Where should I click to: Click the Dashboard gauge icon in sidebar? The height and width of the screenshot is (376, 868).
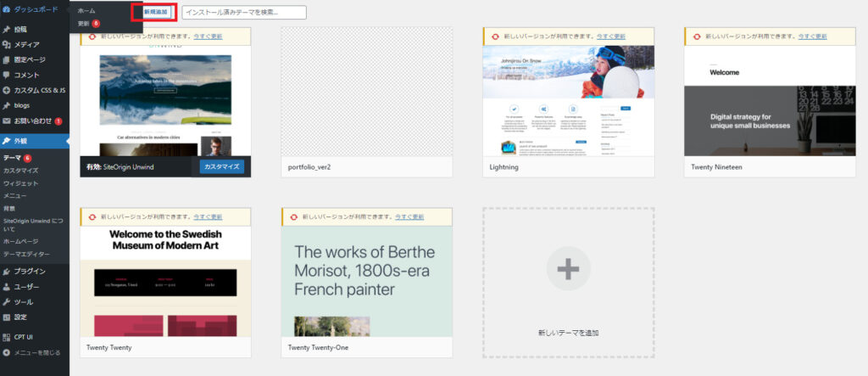pos(7,9)
